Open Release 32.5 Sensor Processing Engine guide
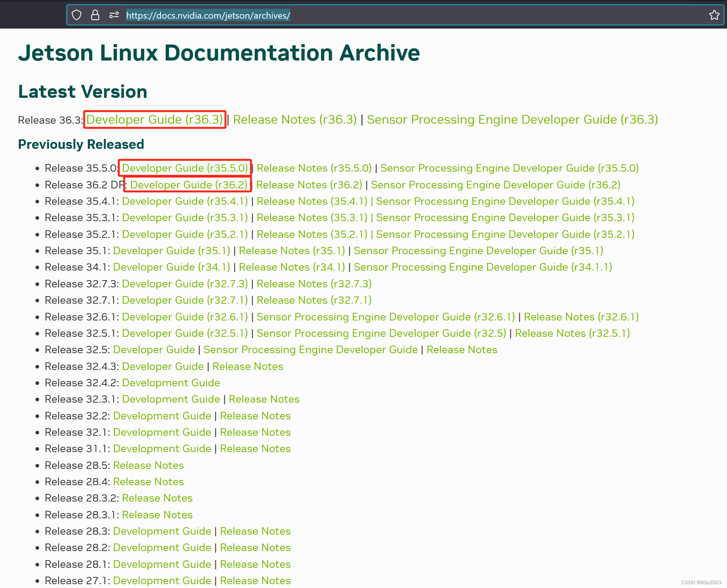 310,350
